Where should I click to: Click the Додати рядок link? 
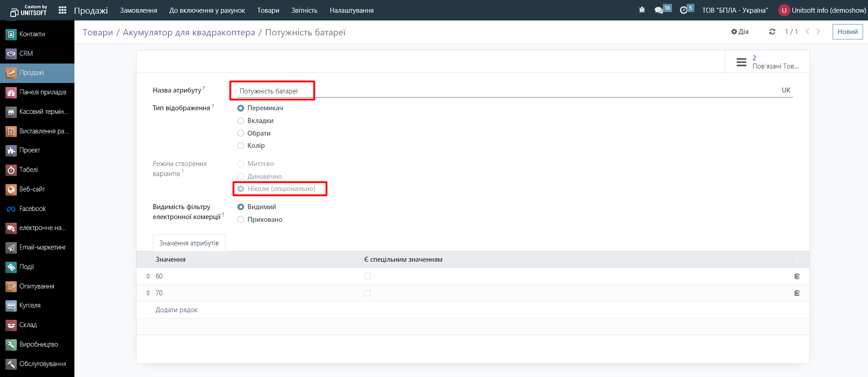click(177, 310)
